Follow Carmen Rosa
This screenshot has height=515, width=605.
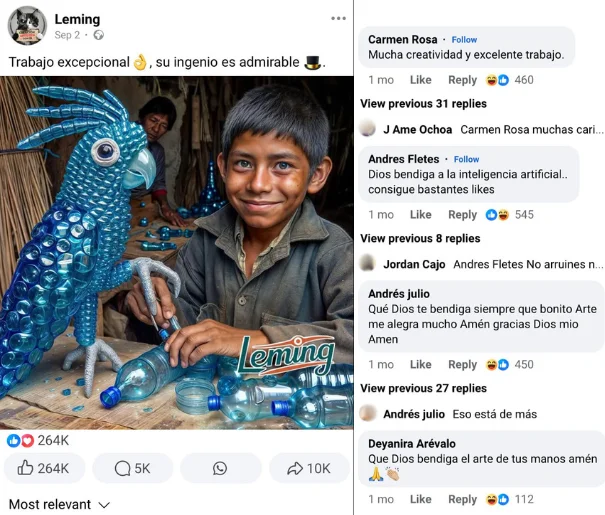click(464, 40)
